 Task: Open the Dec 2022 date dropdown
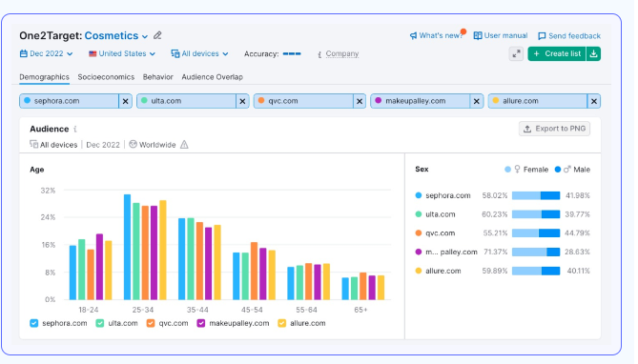[x=46, y=53]
